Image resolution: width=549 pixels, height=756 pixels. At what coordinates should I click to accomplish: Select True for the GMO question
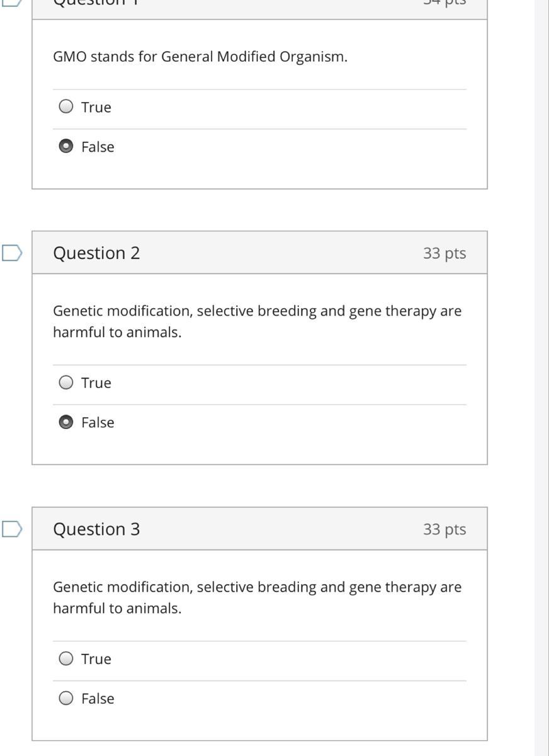[66, 107]
